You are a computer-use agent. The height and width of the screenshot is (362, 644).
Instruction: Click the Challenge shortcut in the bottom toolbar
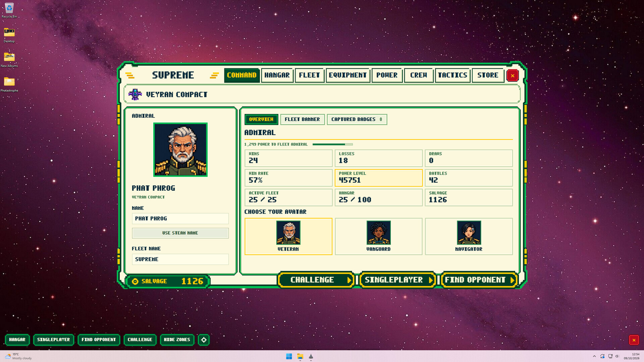pyautogui.click(x=140, y=340)
